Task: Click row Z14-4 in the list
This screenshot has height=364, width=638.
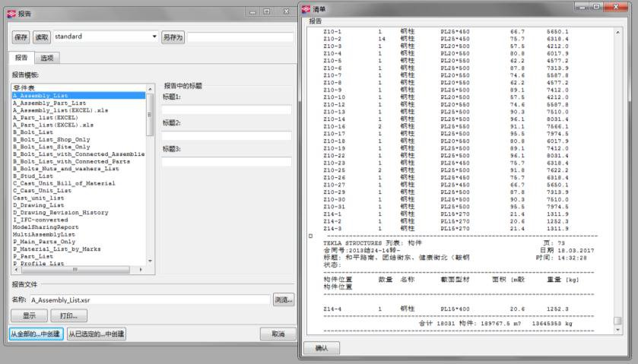Action: [446, 309]
